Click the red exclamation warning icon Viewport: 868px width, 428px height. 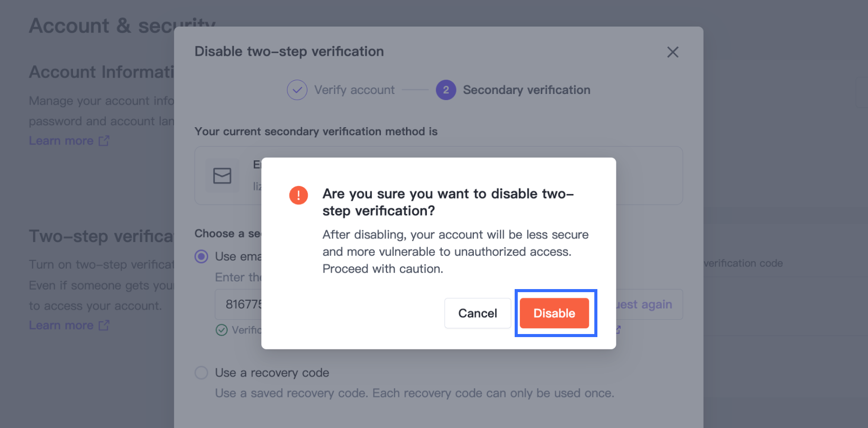298,195
